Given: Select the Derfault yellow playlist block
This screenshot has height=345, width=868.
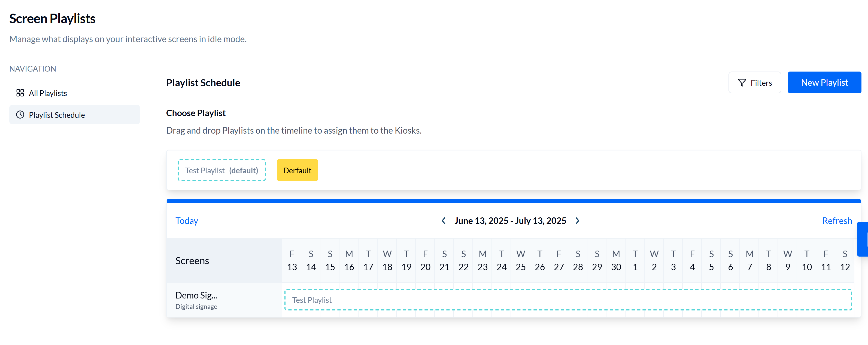Looking at the screenshot, I should (297, 170).
